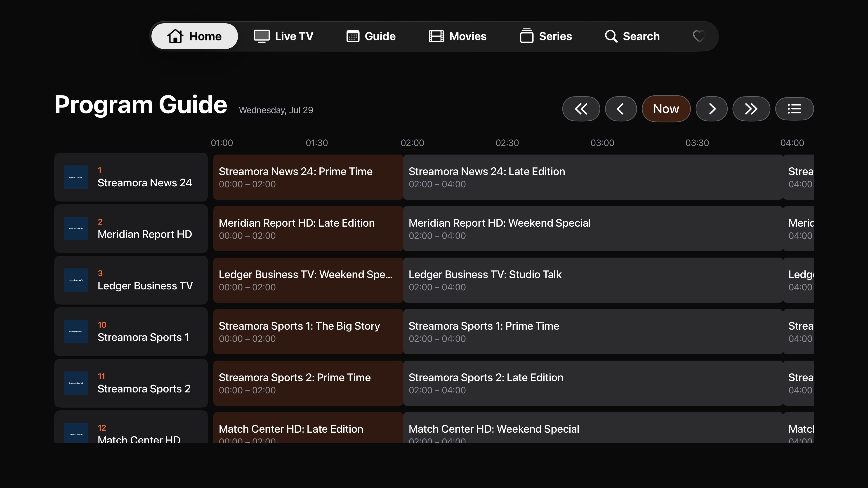868x488 pixels.
Task: Open Streamora Sports 1: The Big Story
Action: coord(308,332)
